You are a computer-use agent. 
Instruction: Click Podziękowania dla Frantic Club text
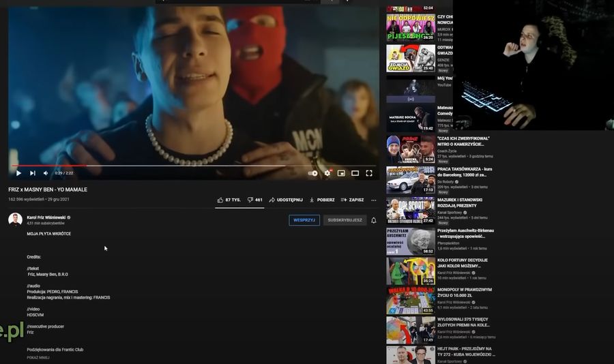click(55, 350)
